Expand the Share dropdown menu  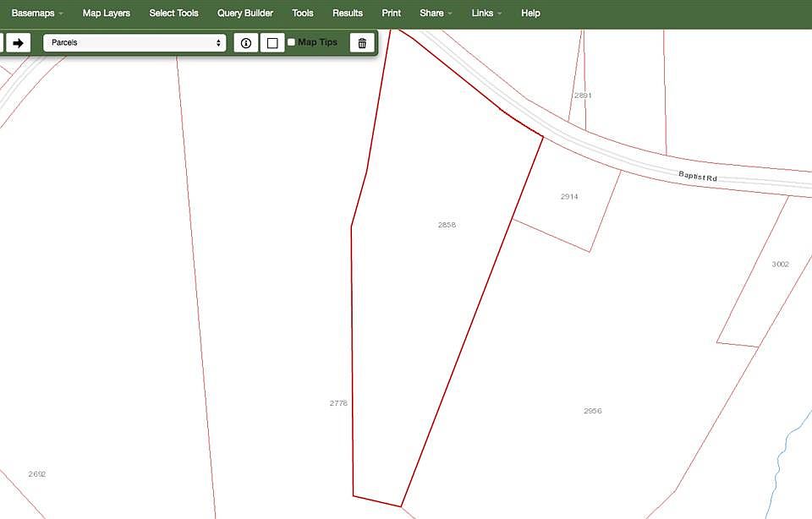(x=436, y=14)
